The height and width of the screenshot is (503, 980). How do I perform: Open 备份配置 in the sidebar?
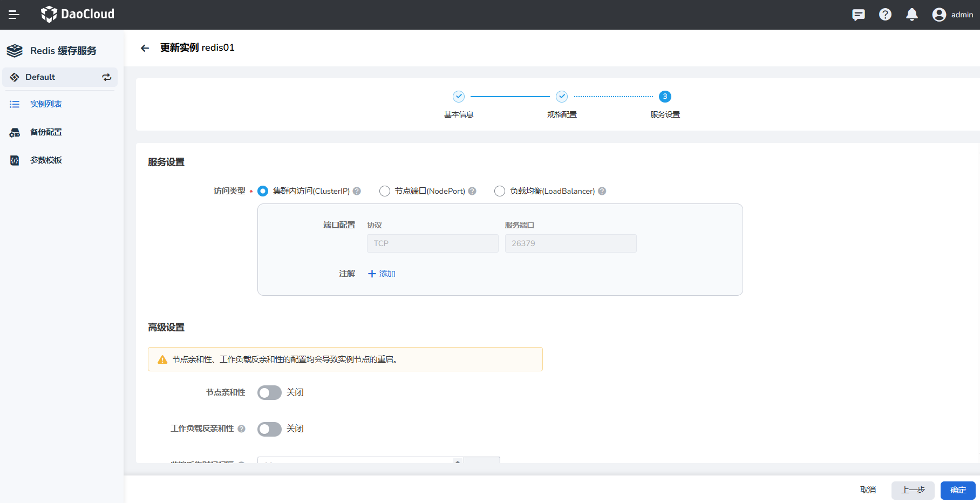pos(46,132)
